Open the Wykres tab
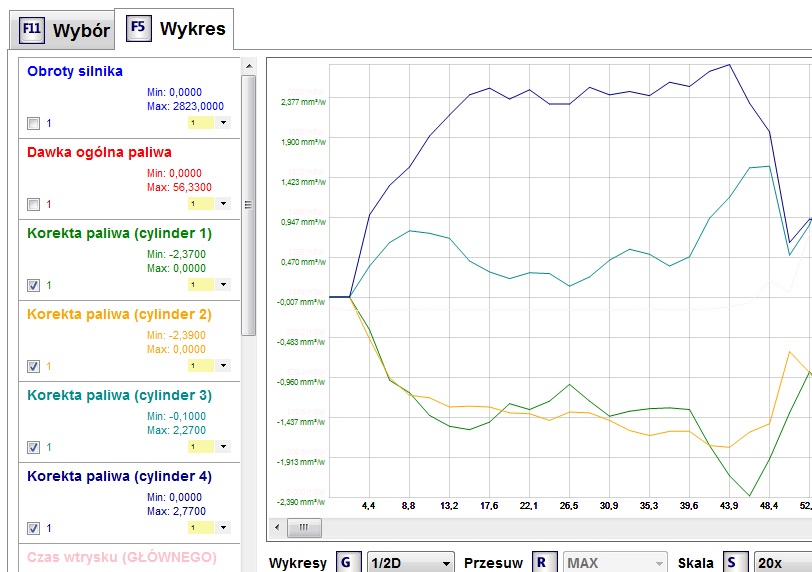This screenshot has height=572, width=812. coord(175,28)
